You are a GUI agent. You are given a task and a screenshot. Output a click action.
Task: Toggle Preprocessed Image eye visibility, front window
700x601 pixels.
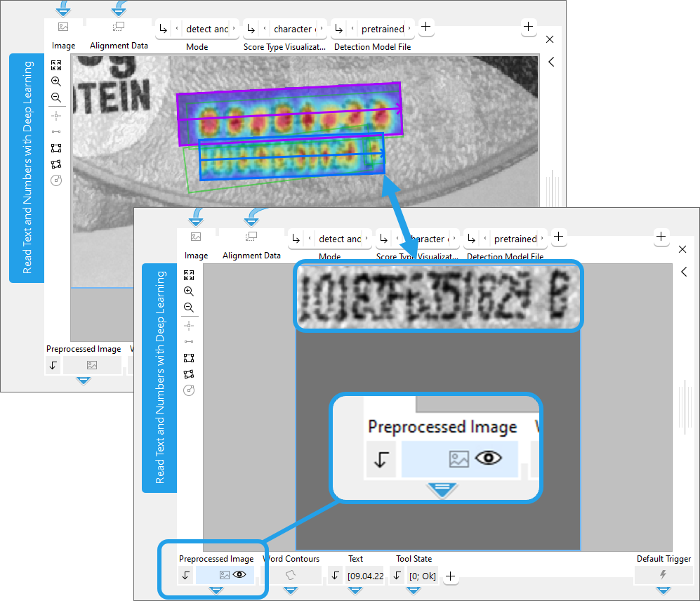coord(239,574)
